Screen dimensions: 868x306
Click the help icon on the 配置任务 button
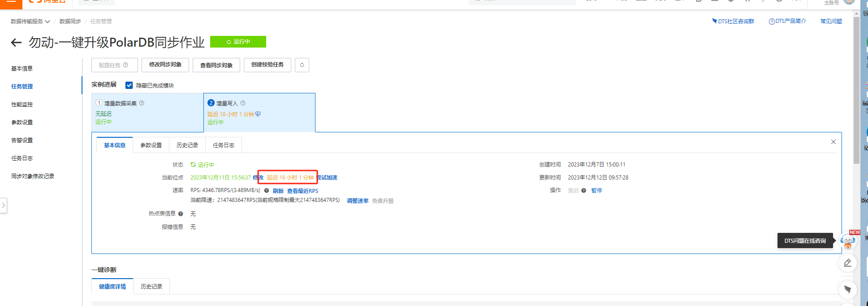pos(125,65)
